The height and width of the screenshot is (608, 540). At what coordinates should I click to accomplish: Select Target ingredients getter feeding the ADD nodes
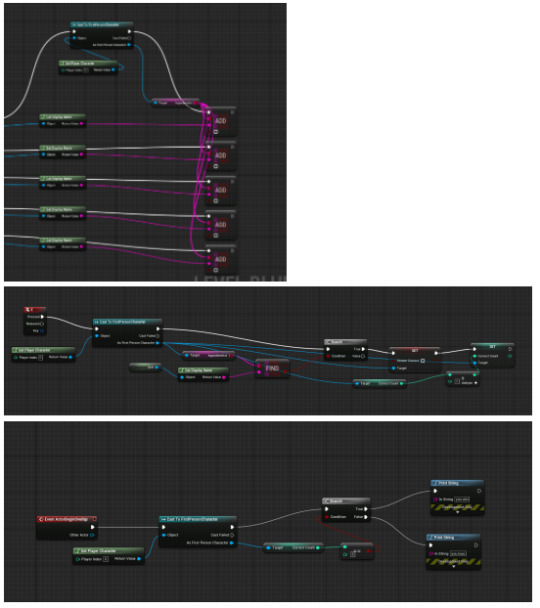(176, 103)
